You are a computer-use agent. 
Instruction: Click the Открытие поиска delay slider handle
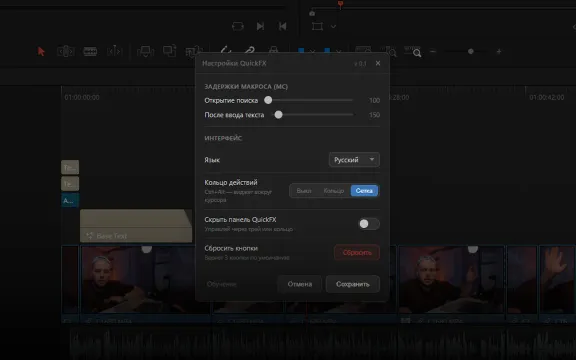(x=268, y=100)
